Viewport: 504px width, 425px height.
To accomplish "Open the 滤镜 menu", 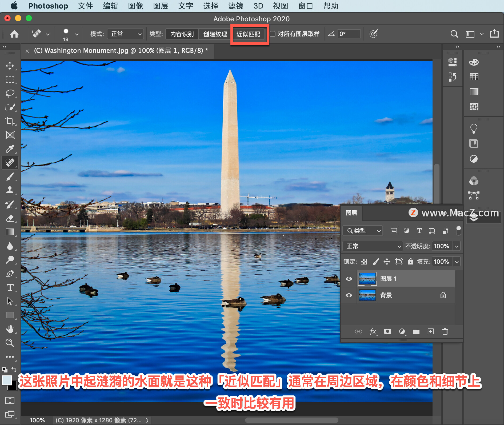I will 236,6.
